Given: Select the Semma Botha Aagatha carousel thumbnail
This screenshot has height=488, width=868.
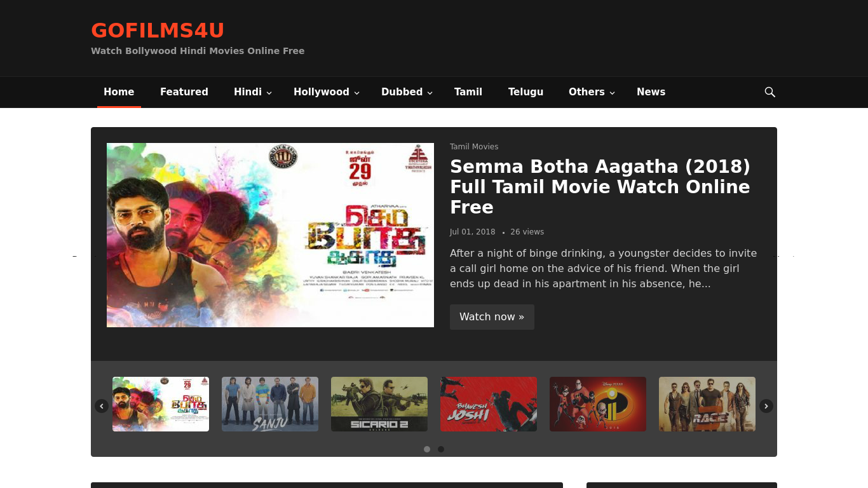Looking at the screenshot, I should [161, 404].
